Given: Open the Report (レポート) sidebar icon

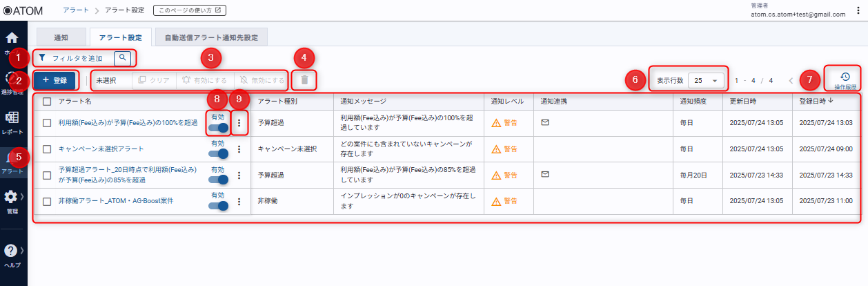Looking at the screenshot, I should tap(12, 121).
